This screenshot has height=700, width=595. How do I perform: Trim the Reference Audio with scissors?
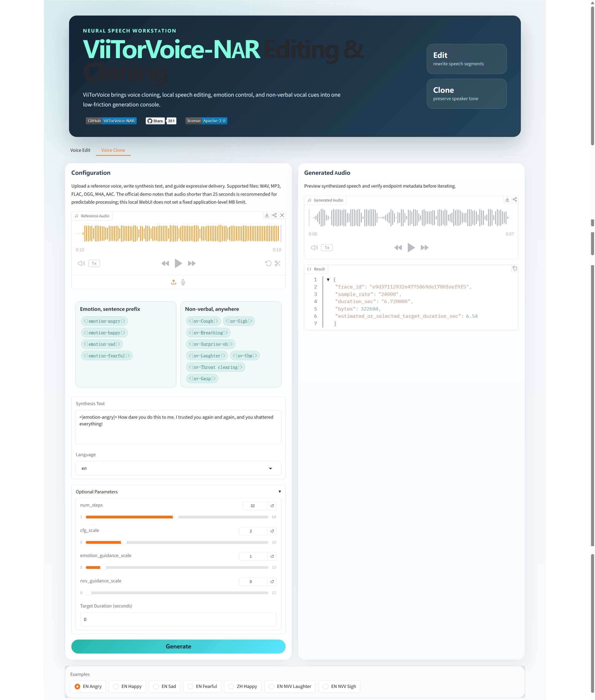pos(278,263)
